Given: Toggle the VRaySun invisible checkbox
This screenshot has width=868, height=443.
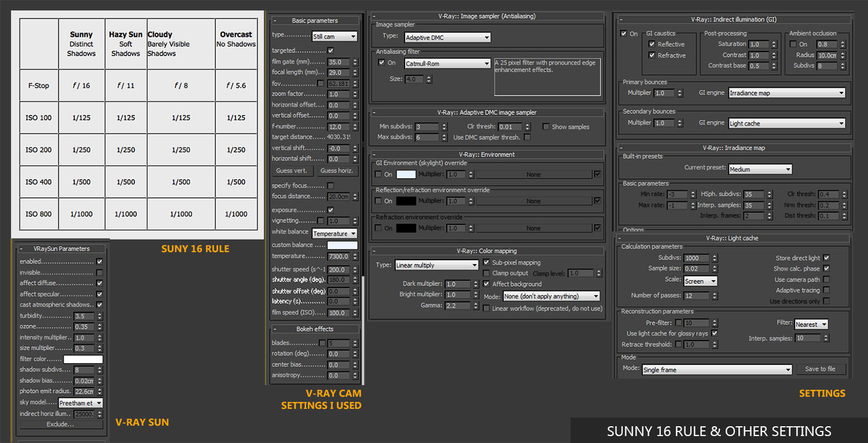Looking at the screenshot, I should coord(100,272).
